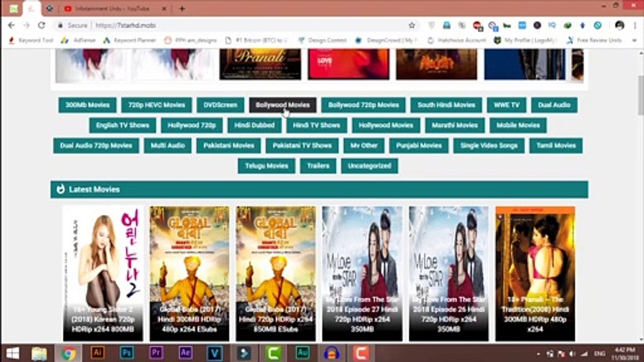Viewport: 644px width, 362px height.
Task: Browse Pakistani TV Shows
Action: pyautogui.click(x=302, y=145)
